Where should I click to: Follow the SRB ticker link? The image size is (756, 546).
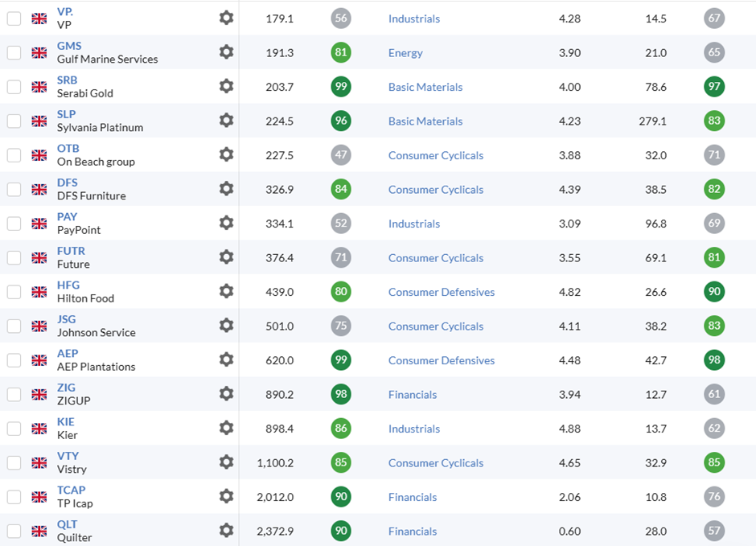[x=67, y=80]
